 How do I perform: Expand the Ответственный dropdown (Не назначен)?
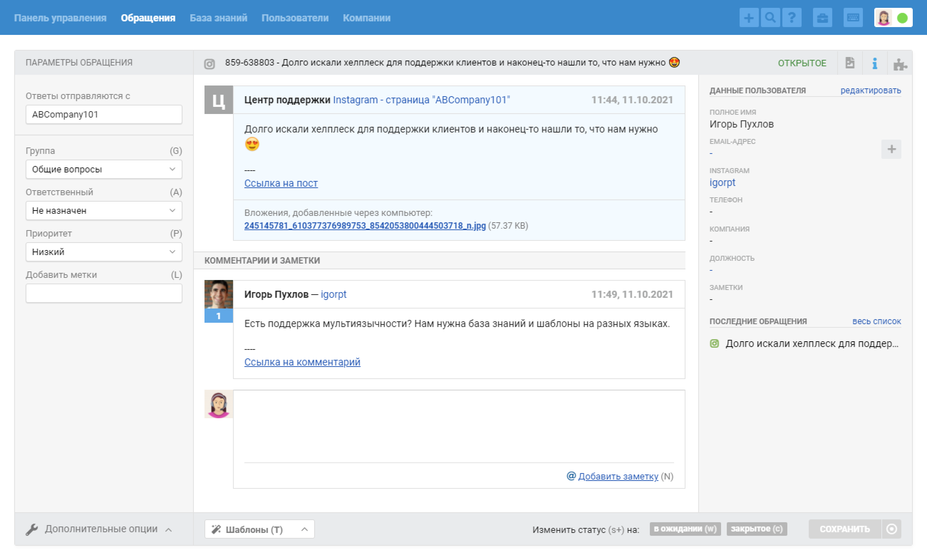104,211
